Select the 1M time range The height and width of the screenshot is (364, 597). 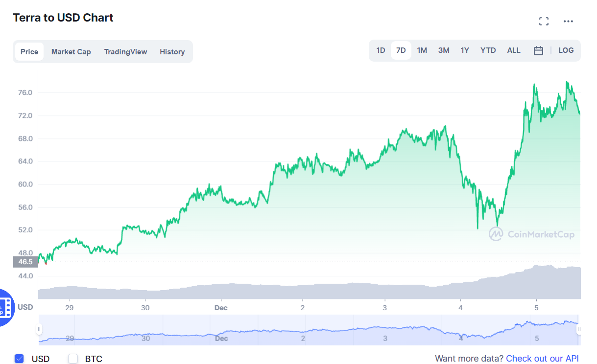pos(422,50)
